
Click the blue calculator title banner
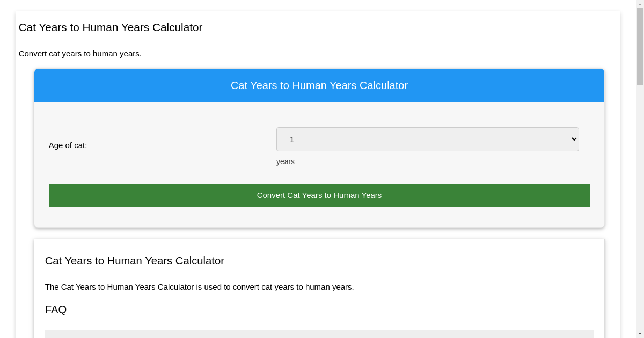click(319, 85)
